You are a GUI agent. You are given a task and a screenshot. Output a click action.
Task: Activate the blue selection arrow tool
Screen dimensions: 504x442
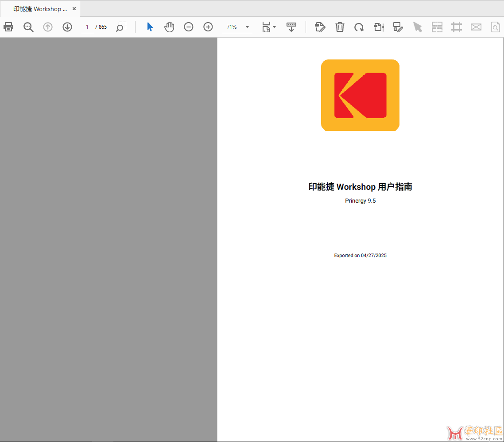pyautogui.click(x=150, y=27)
